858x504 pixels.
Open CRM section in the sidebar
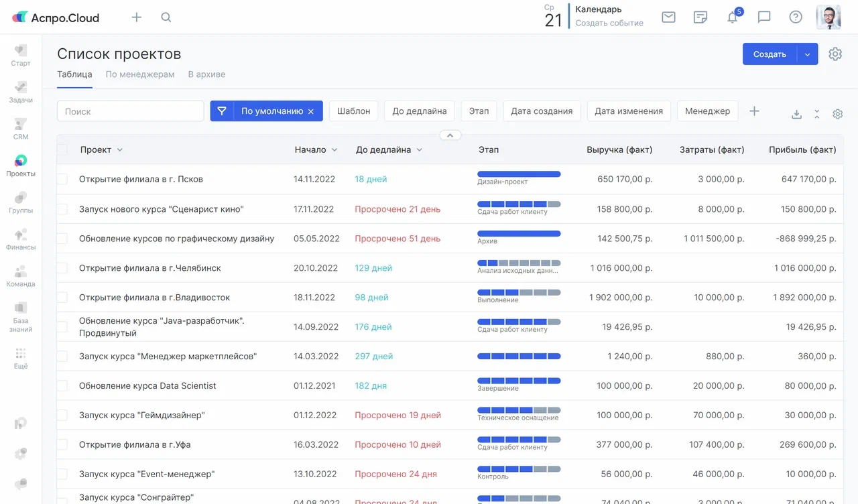(x=21, y=129)
